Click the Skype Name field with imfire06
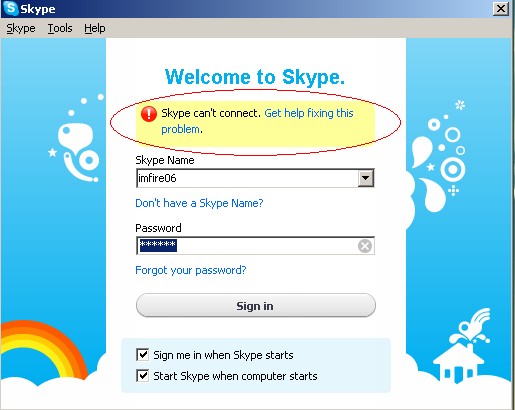The height and width of the screenshot is (410, 515). click(247, 178)
